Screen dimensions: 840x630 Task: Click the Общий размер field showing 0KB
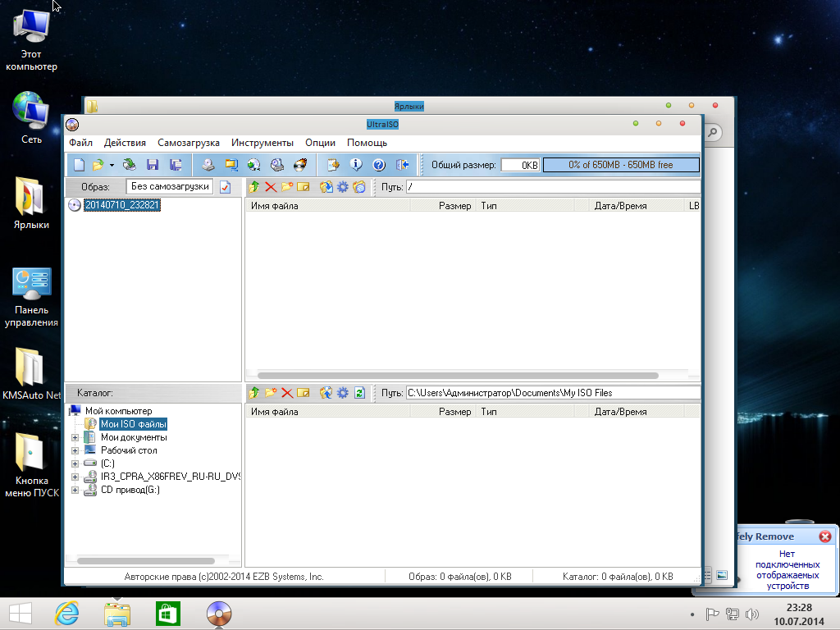click(x=520, y=165)
